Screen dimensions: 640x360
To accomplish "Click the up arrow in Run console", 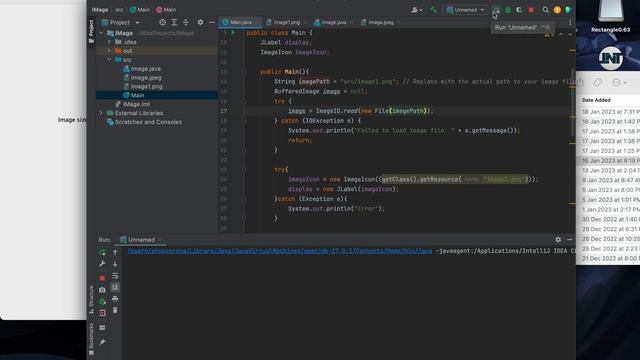I will tap(115, 253).
